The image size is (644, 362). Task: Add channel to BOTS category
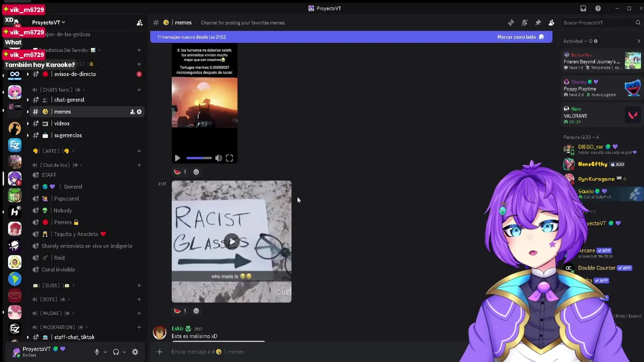(x=139, y=299)
